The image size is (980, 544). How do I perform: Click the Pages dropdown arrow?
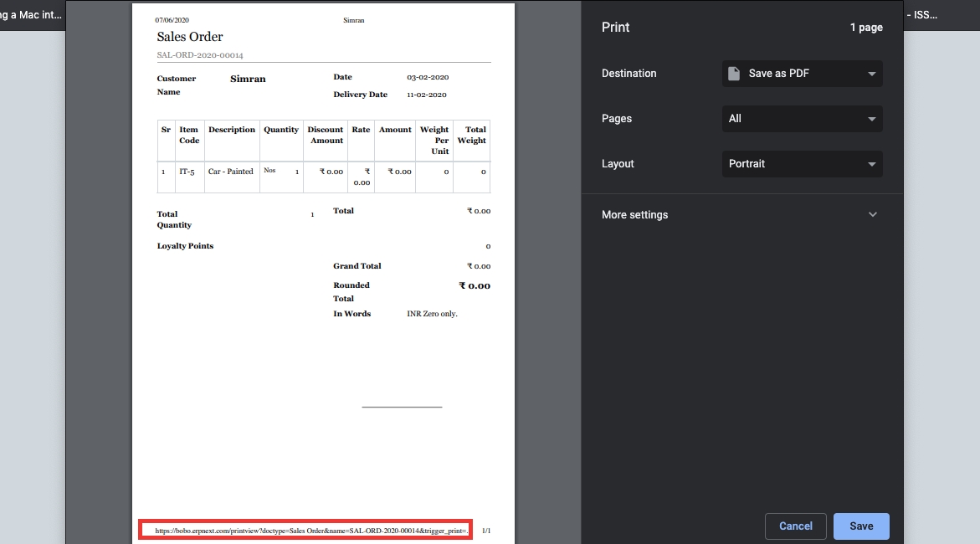point(871,119)
